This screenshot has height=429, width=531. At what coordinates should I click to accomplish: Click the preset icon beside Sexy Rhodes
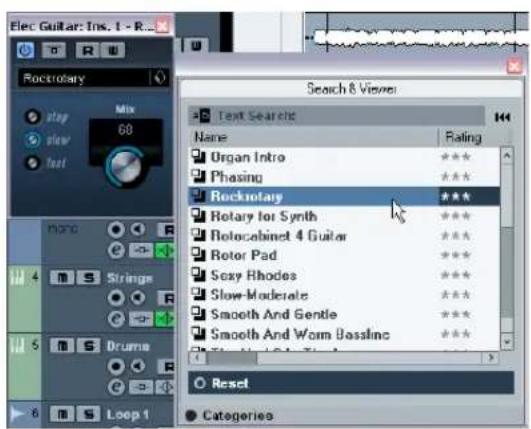tap(199, 275)
